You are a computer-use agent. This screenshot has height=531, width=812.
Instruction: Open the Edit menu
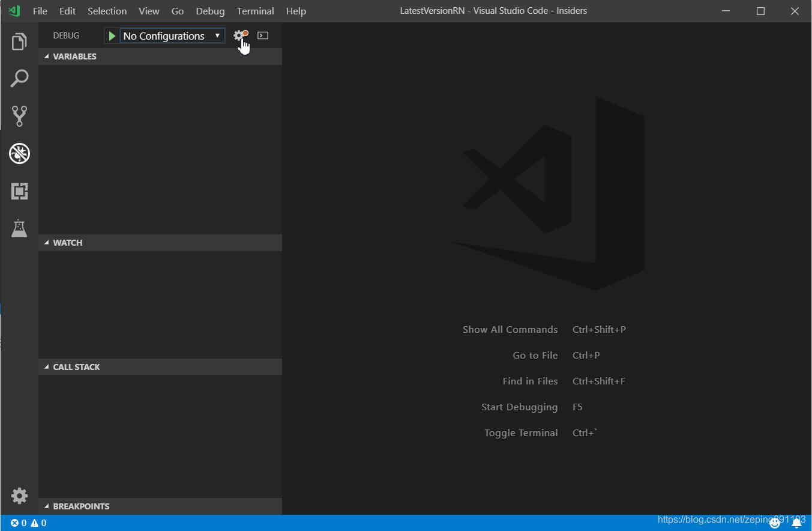click(x=67, y=11)
